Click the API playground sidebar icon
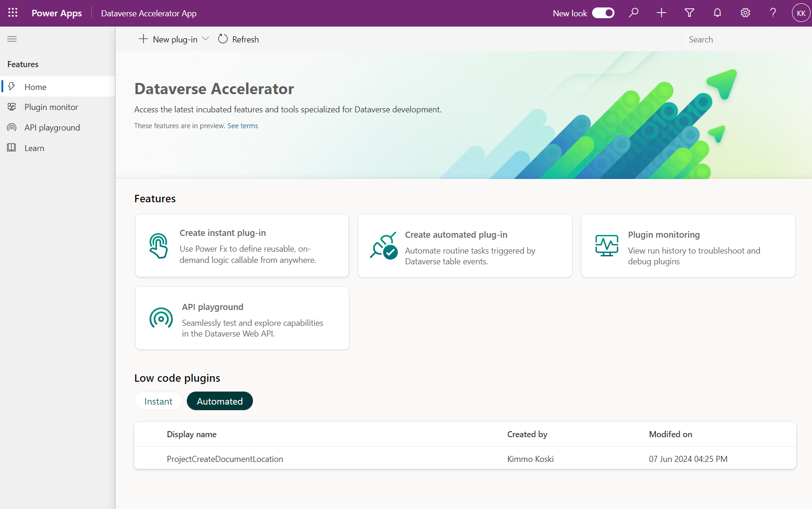 [x=12, y=128]
